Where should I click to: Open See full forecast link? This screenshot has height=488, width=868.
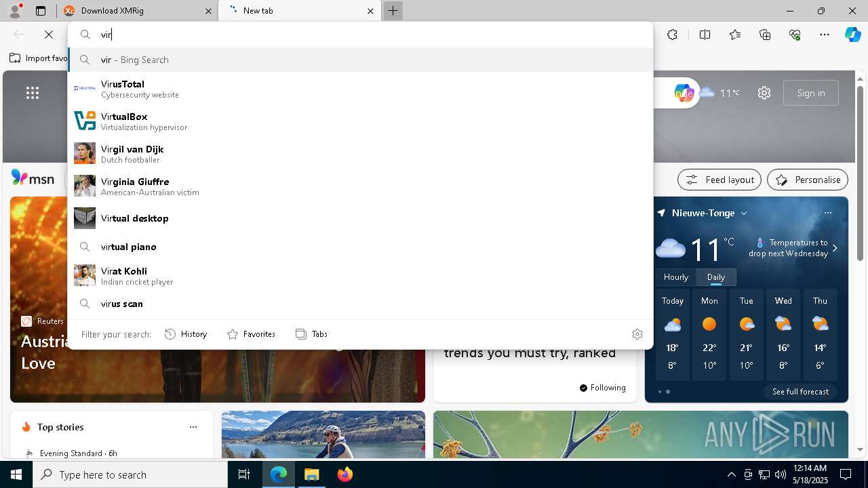coord(800,392)
